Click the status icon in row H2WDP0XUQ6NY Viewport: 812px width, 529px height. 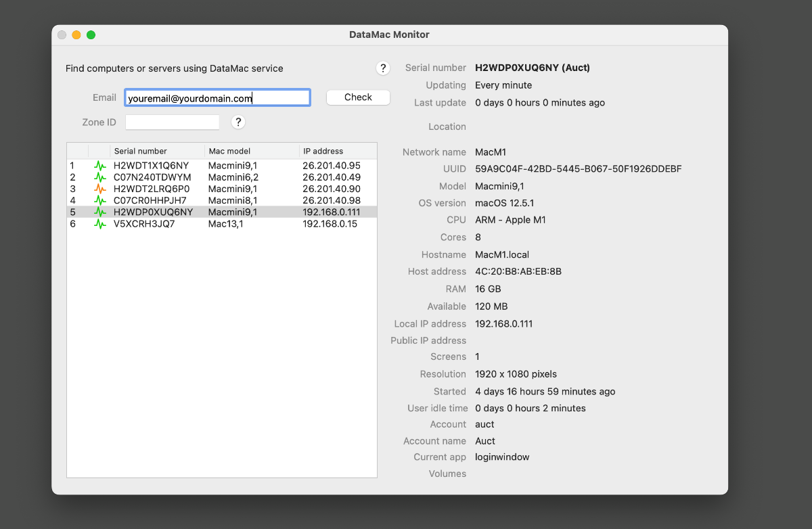(100, 212)
